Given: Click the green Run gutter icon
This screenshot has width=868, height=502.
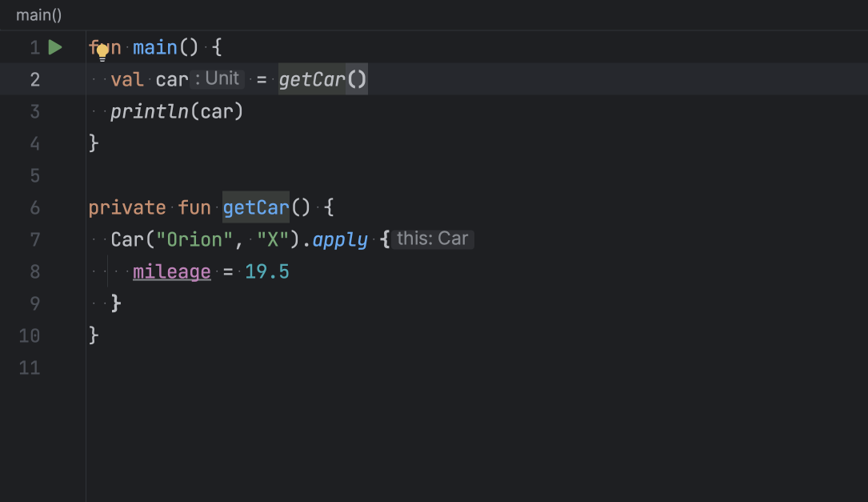Looking at the screenshot, I should click(55, 48).
